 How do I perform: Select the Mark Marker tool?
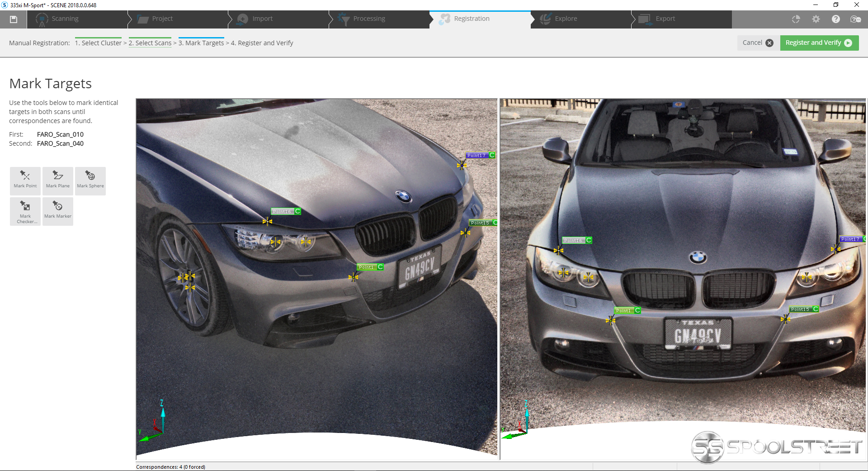pos(58,211)
